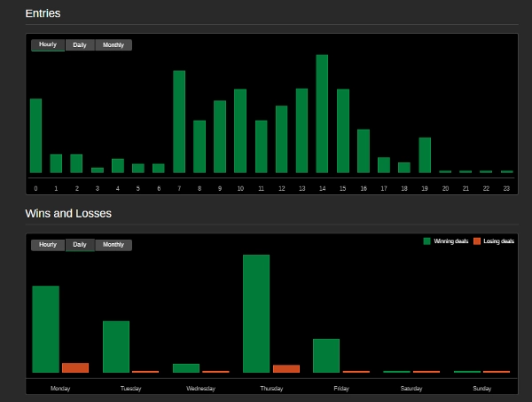This screenshot has width=532, height=402.
Task: Click the Entries bar for hour 9
Action: point(220,137)
